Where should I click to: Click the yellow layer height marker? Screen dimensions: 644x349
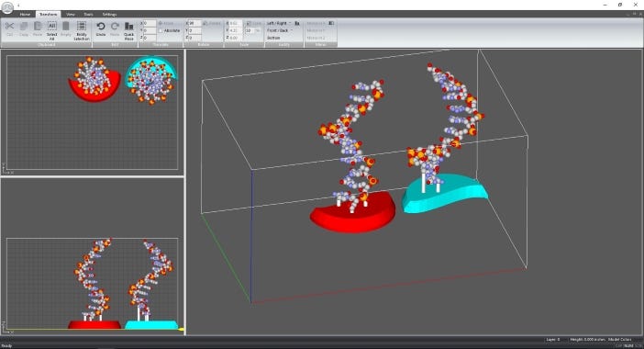tap(181, 330)
